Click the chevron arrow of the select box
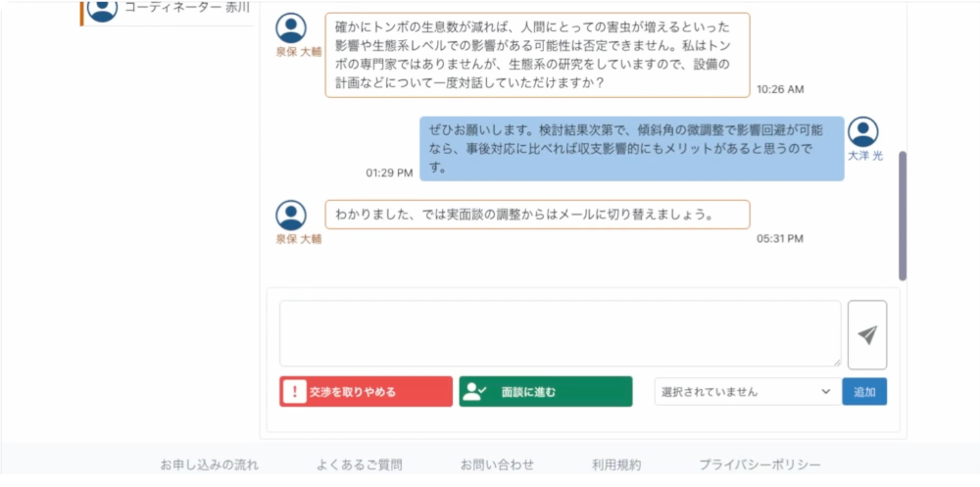The height and width of the screenshot is (487, 980). coord(826,391)
